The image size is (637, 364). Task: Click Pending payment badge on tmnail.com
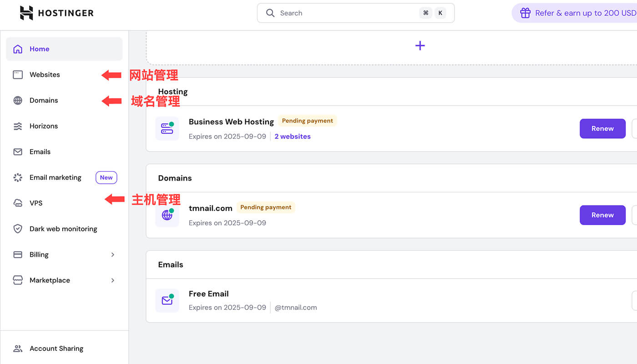pyautogui.click(x=266, y=207)
